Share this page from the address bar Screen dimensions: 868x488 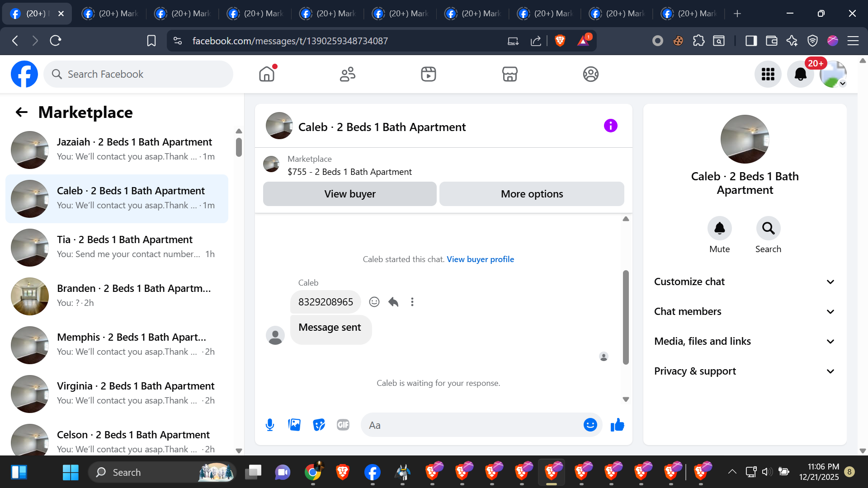[x=536, y=41]
